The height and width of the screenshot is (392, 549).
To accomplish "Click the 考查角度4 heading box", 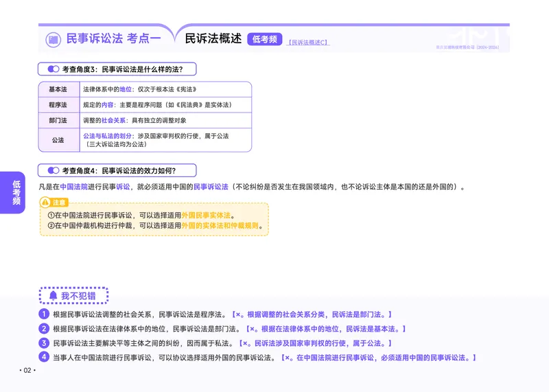I will click(x=117, y=170).
